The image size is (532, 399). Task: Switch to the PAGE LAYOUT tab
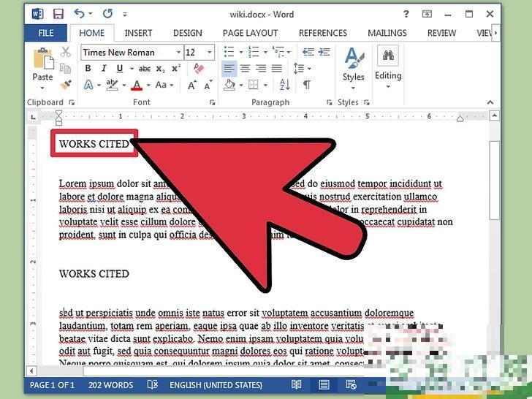(251, 33)
